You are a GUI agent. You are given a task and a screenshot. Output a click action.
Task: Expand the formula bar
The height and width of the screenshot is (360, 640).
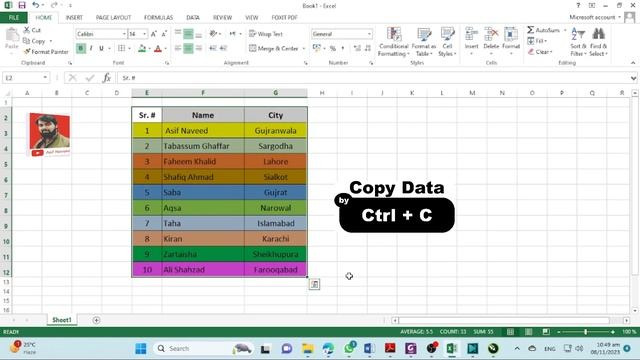[x=633, y=78]
